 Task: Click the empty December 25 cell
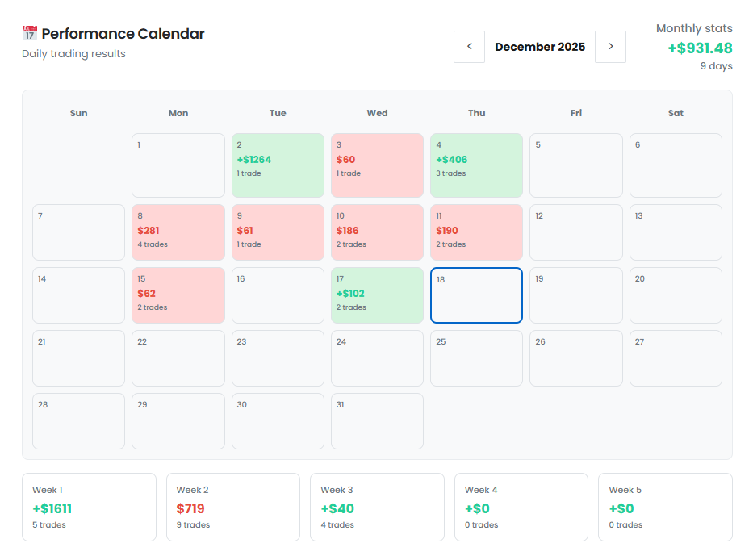(x=476, y=358)
